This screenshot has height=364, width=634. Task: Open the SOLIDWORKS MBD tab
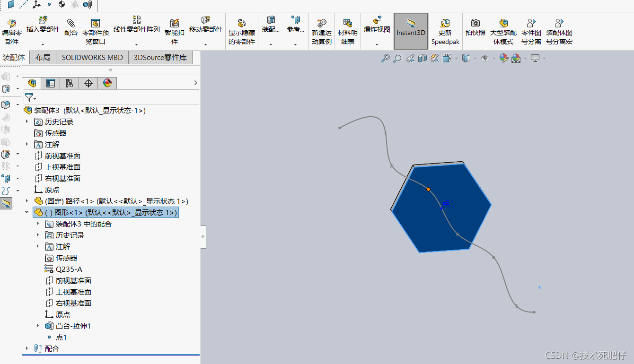pyautogui.click(x=92, y=57)
